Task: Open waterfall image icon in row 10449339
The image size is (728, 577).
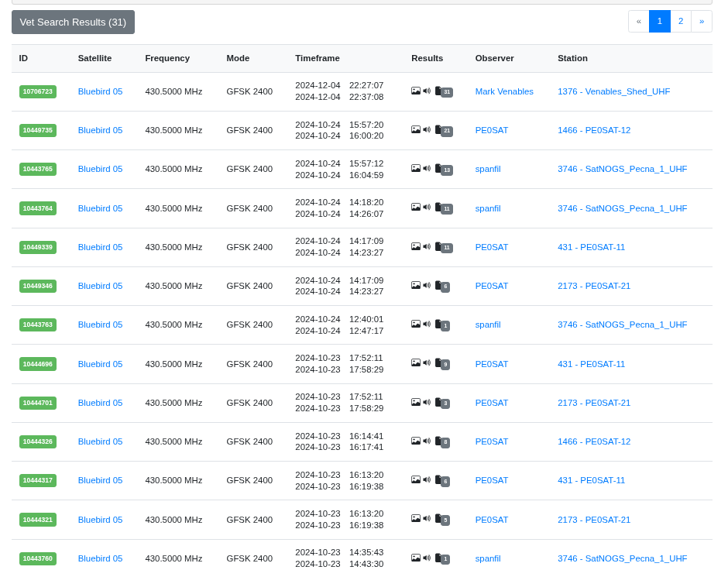Action: click(x=416, y=246)
